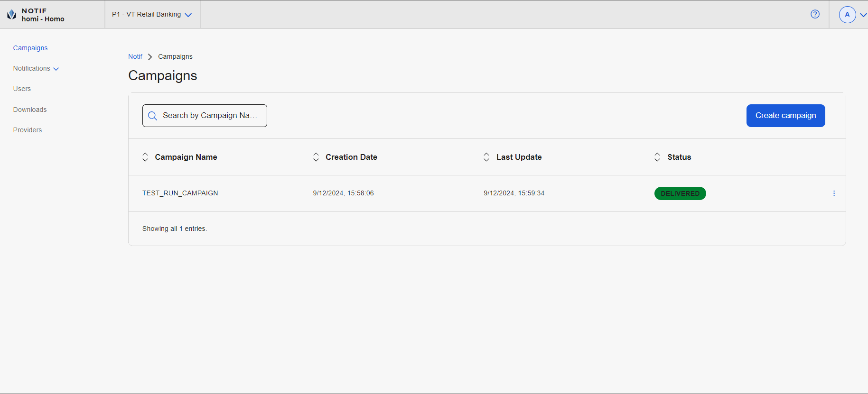This screenshot has width=868, height=394.
Task: Go to Users in the sidebar
Action: tap(22, 89)
